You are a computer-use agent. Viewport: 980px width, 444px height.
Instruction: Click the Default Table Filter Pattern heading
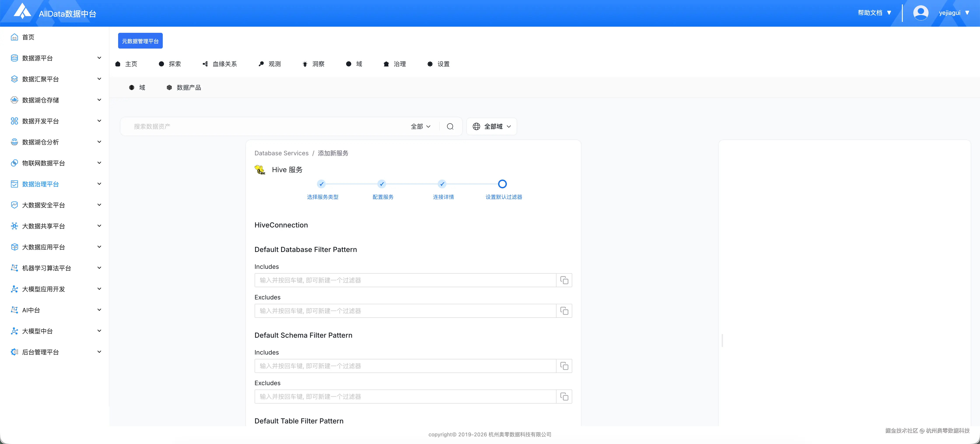tap(299, 421)
